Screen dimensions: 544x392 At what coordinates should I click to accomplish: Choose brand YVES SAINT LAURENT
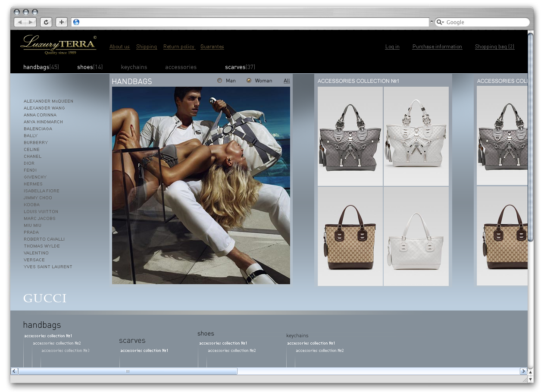point(48,267)
